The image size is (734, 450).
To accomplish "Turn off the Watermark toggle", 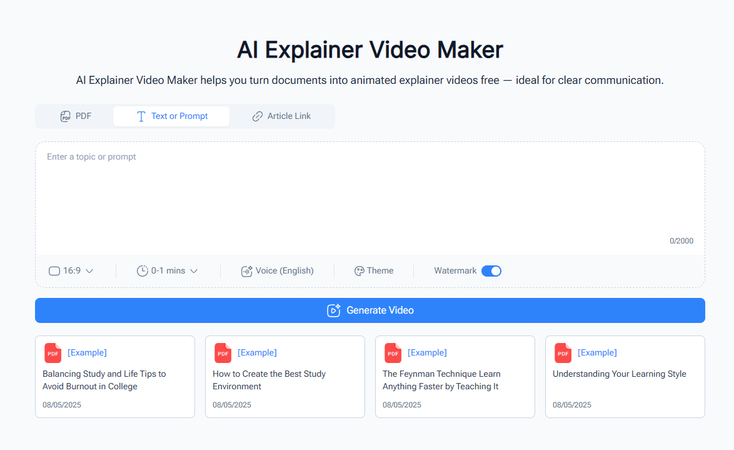I will [491, 271].
